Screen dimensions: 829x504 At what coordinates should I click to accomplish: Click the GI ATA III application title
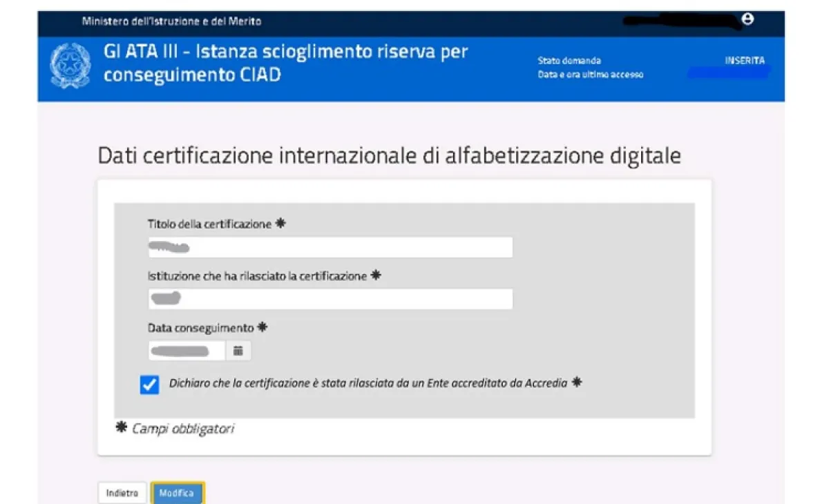[285, 63]
